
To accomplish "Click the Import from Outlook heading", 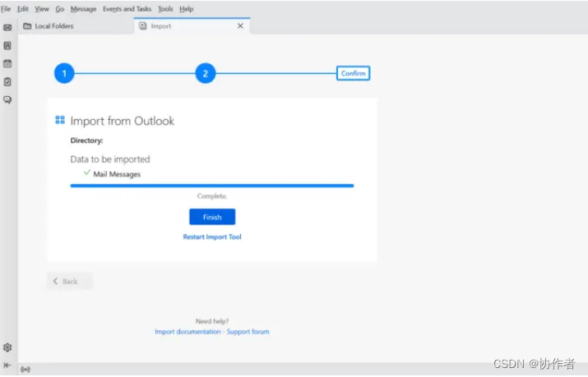I will [123, 121].
